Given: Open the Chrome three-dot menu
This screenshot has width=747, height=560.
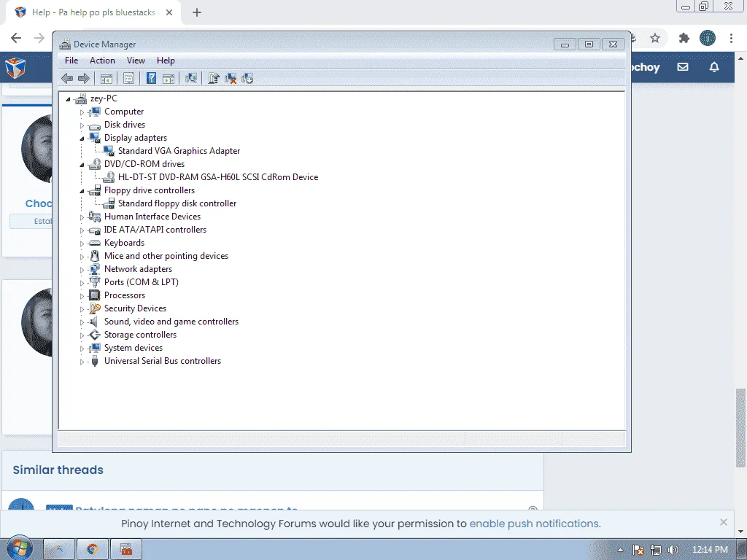Looking at the screenshot, I should click(x=731, y=38).
